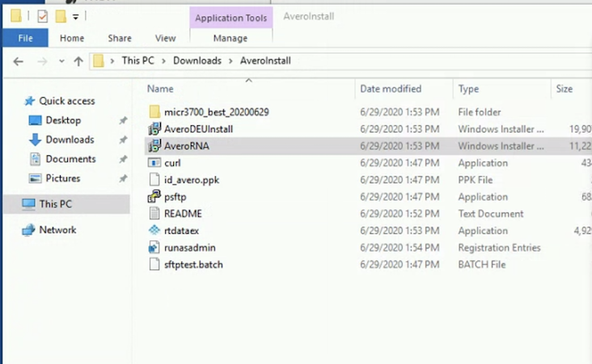Select the AveroRNA installer file icon

pos(155,146)
